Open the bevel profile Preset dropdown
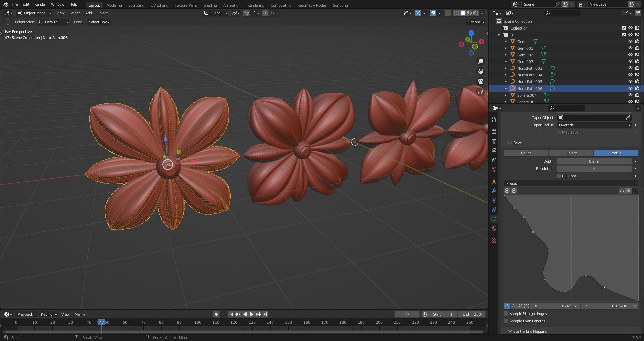This screenshot has width=644, height=341. click(571, 183)
